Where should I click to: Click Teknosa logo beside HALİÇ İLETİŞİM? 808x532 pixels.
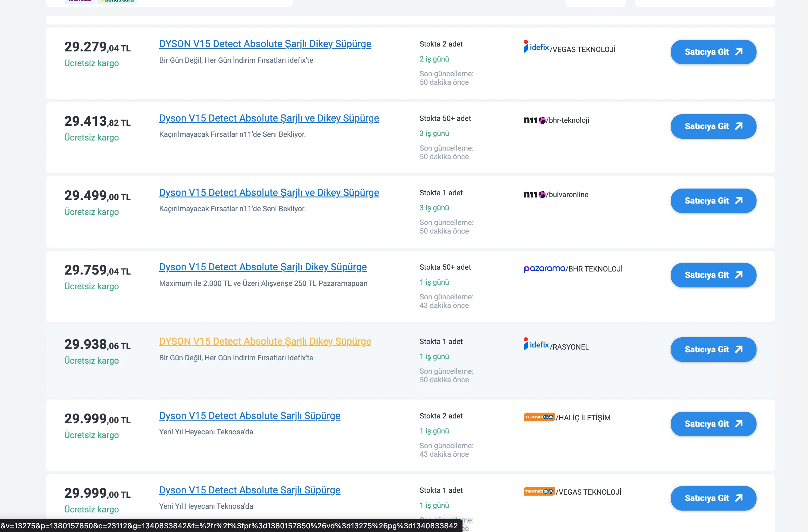pyautogui.click(x=539, y=417)
